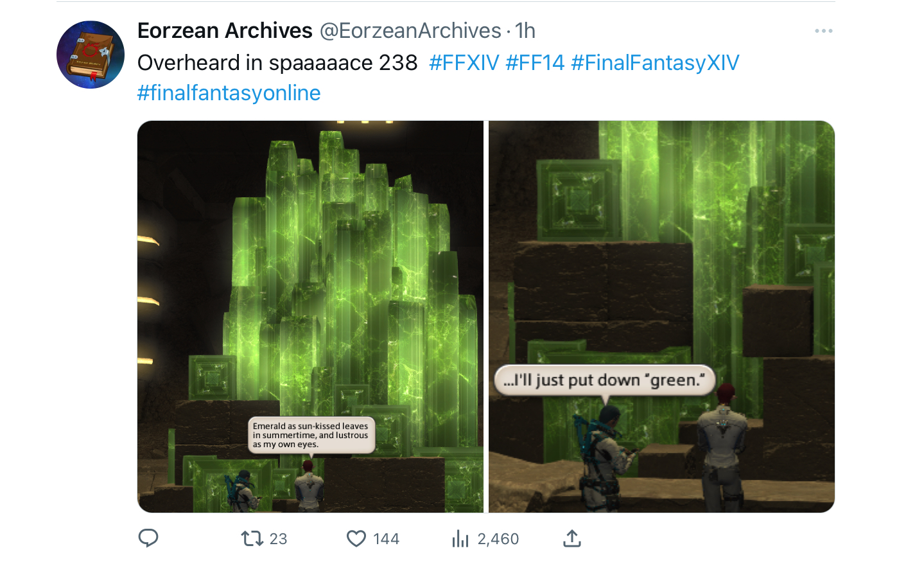Click the retweet count of 23

pos(278,539)
